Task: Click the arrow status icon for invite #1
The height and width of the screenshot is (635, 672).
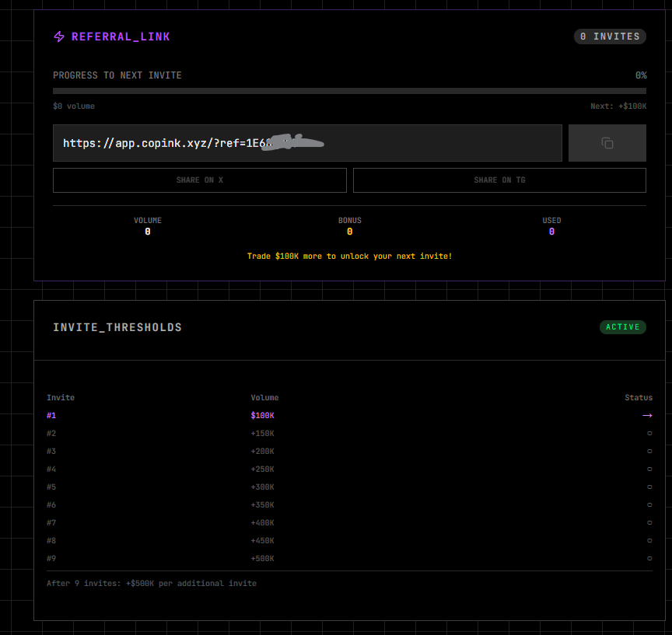Action: pos(647,416)
